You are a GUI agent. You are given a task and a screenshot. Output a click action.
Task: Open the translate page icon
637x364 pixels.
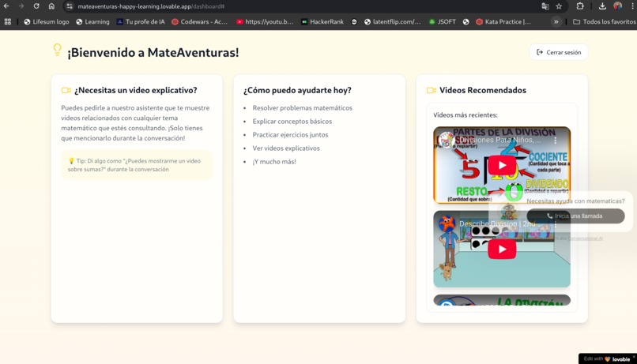[545, 6]
